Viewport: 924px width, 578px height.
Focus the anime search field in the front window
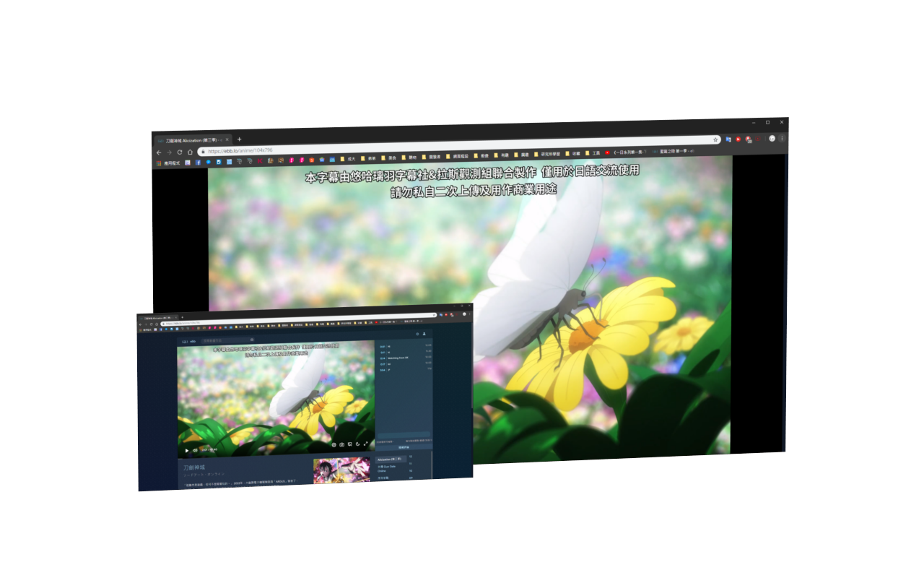[227, 340]
